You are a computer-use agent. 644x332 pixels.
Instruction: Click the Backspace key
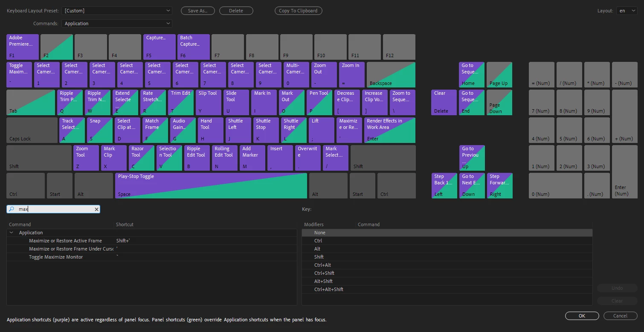[391, 75]
